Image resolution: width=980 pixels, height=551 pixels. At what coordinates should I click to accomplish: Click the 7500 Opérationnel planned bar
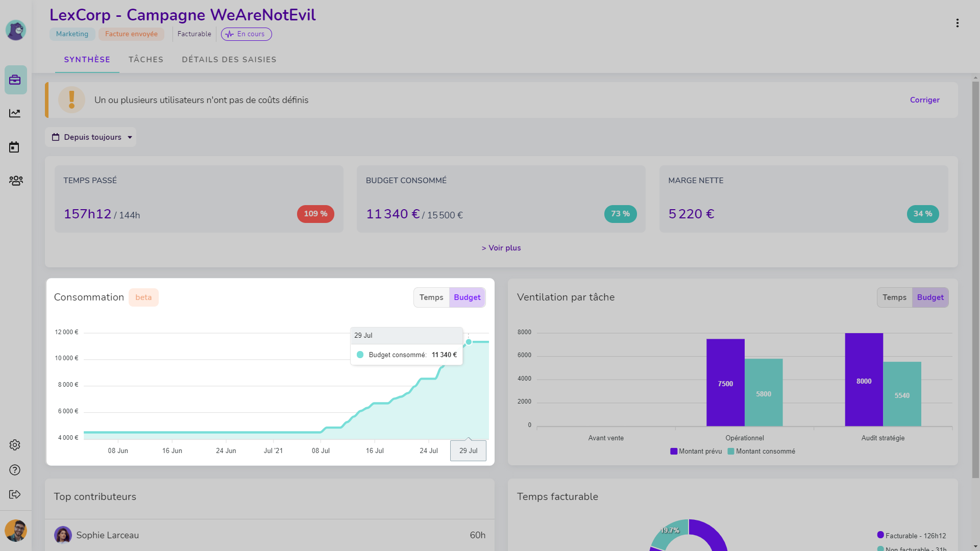725,383
